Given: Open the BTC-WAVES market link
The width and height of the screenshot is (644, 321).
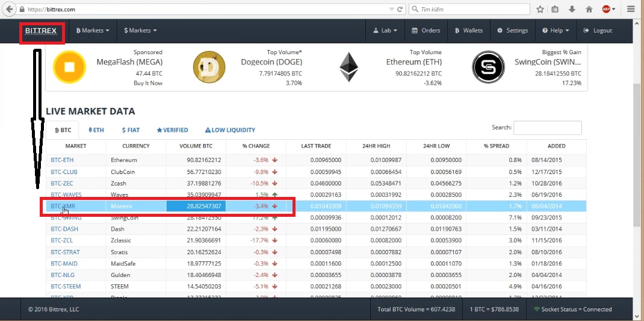Looking at the screenshot, I should click(66, 195).
